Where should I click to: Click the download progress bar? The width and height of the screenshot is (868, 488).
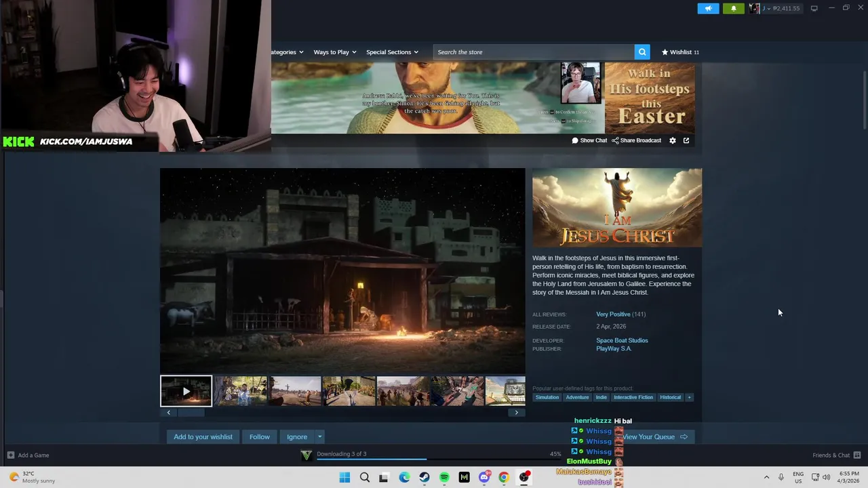click(x=439, y=459)
